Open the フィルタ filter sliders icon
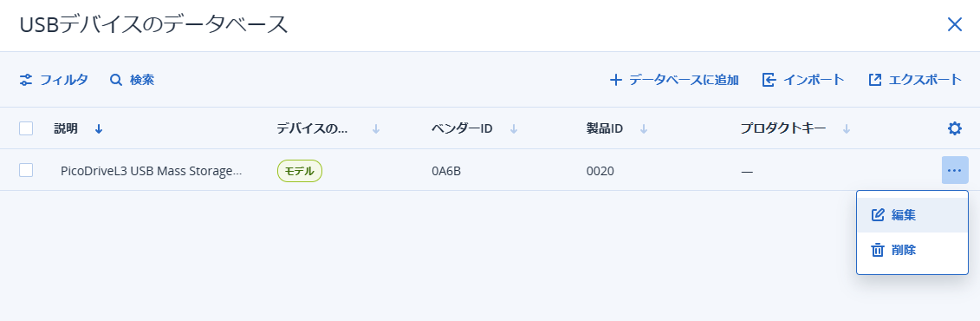980x321 pixels. click(26, 80)
